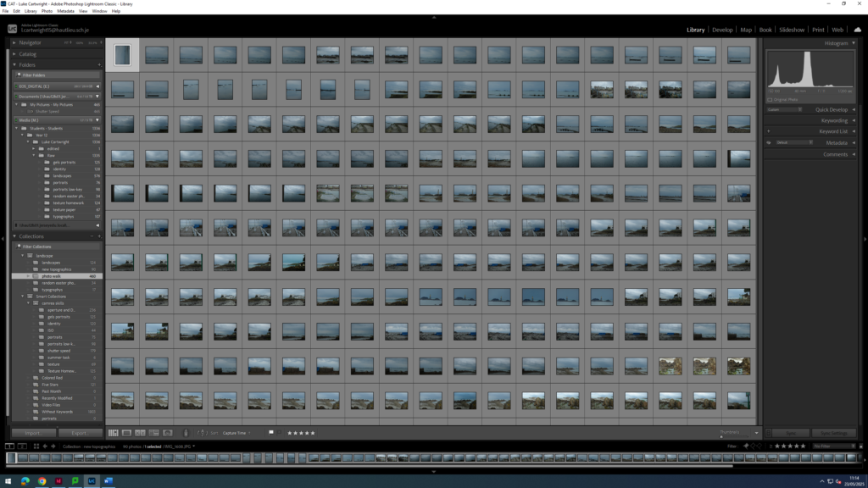Screen dimensions: 868x488
Task: Open Google Chrome from the taskbar
Action: [42, 481]
